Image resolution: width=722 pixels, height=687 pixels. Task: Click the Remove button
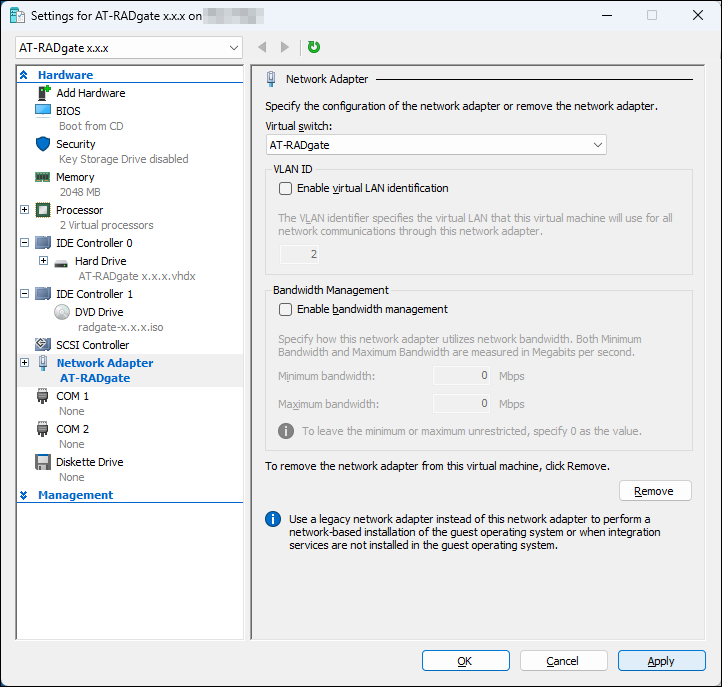click(655, 491)
